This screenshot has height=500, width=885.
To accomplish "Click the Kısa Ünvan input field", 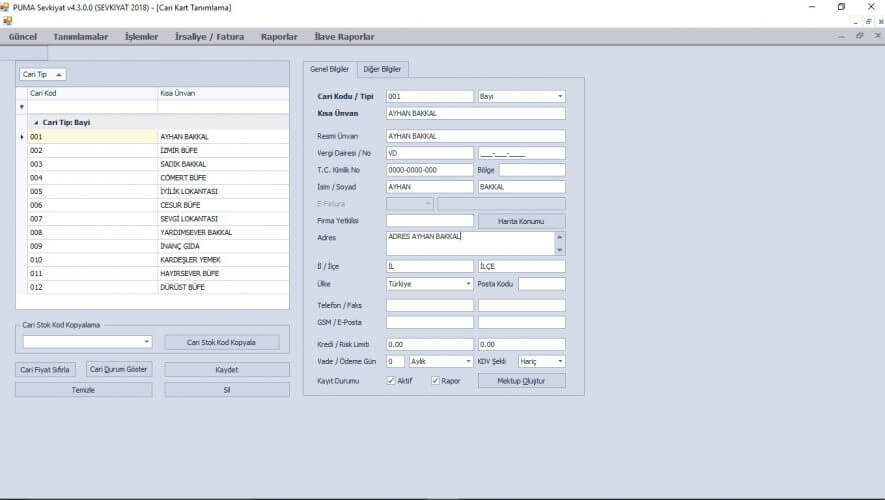I will coord(476,113).
